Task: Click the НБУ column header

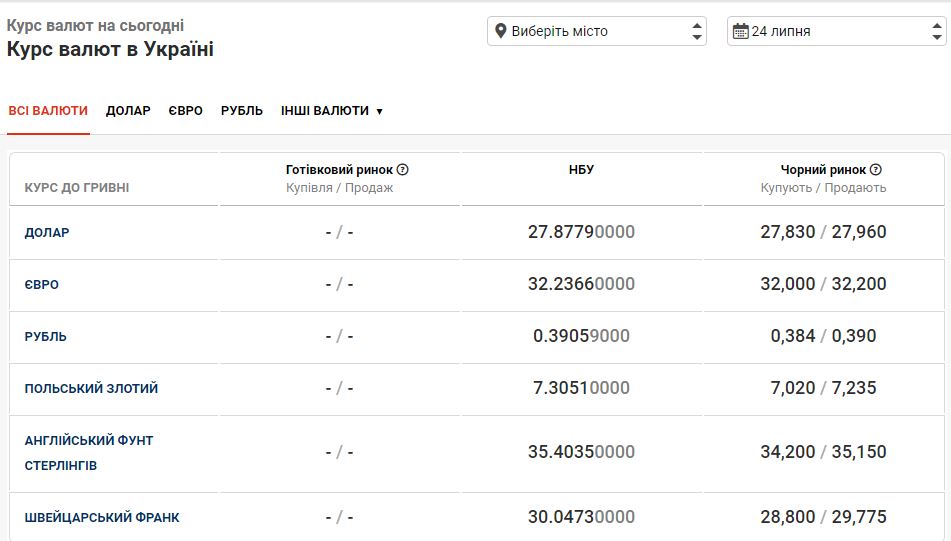Action: tap(581, 170)
